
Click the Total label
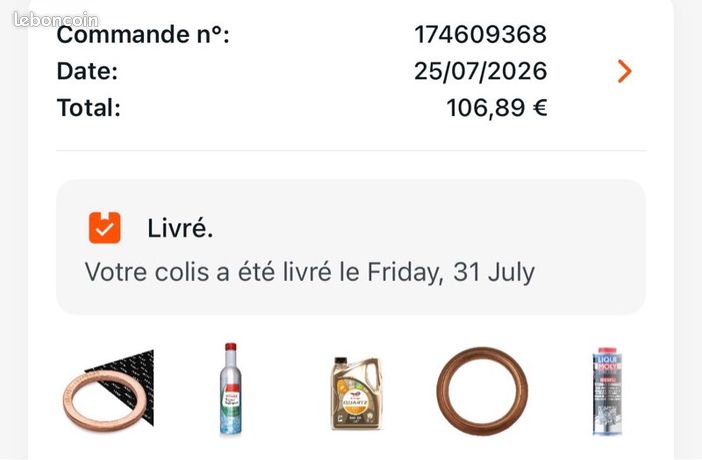pos(89,108)
